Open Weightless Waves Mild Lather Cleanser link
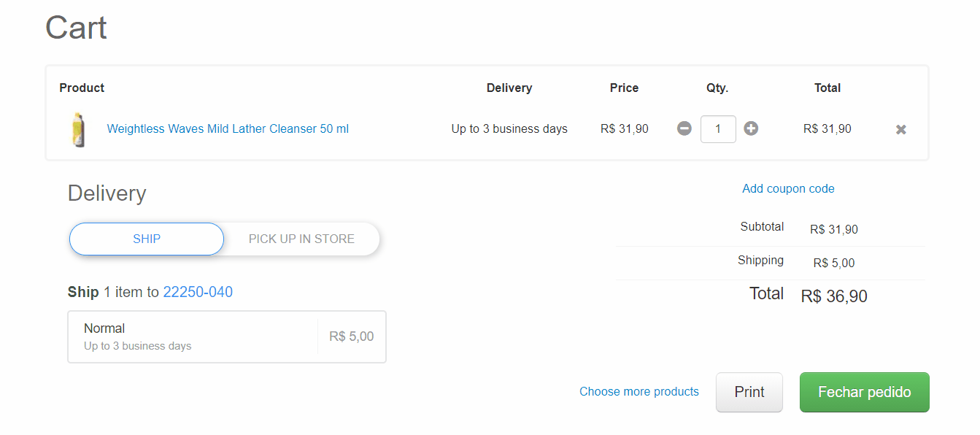The height and width of the screenshot is (435, 980). 228,129
